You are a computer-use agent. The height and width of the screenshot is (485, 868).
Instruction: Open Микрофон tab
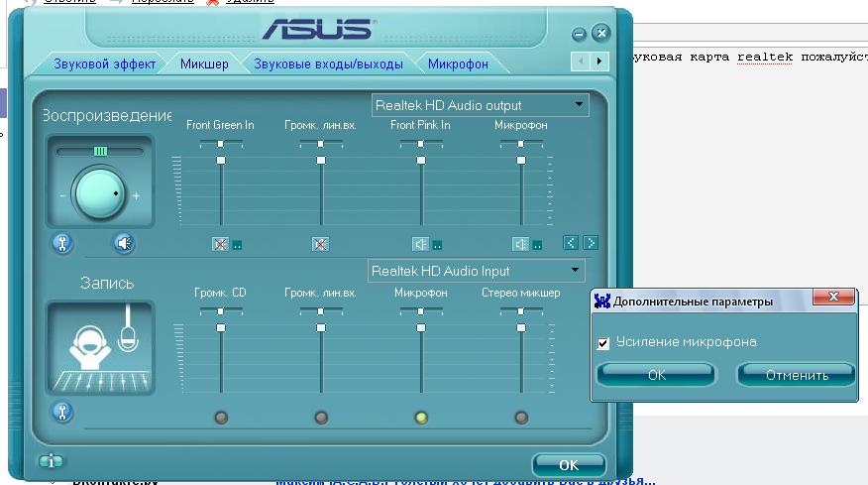click(458, 64)
